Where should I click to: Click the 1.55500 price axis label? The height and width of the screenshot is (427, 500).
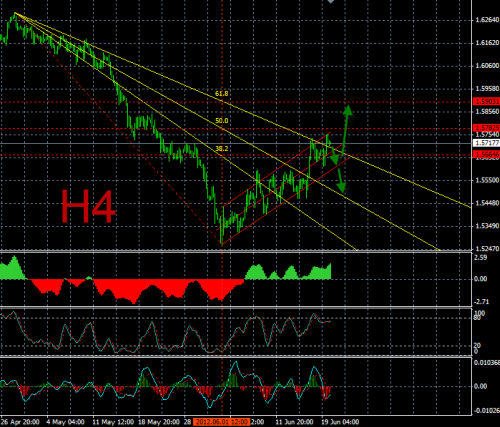click(x=487, y=180)
